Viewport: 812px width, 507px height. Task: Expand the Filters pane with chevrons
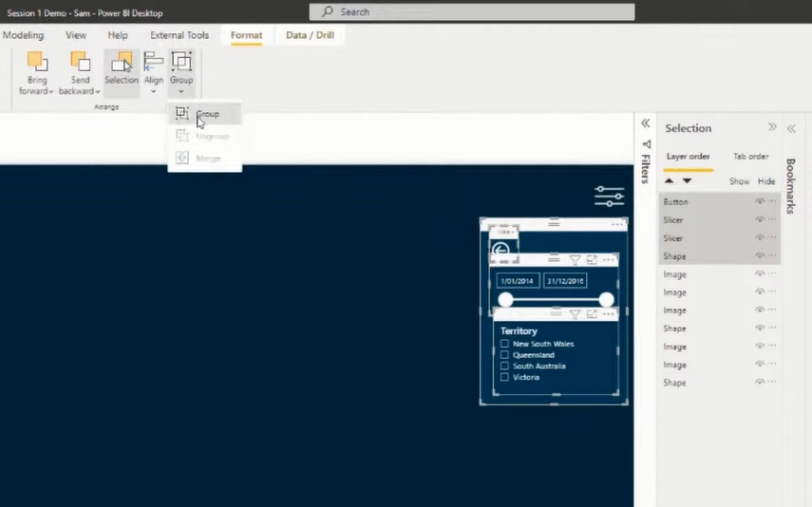[645, 123]
